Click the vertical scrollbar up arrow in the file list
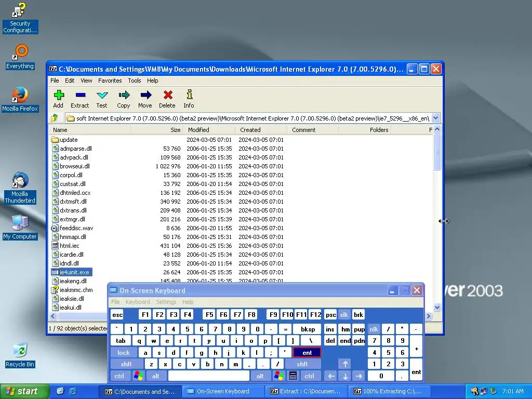This screenshot has width=532, height=399. [437, 129]
